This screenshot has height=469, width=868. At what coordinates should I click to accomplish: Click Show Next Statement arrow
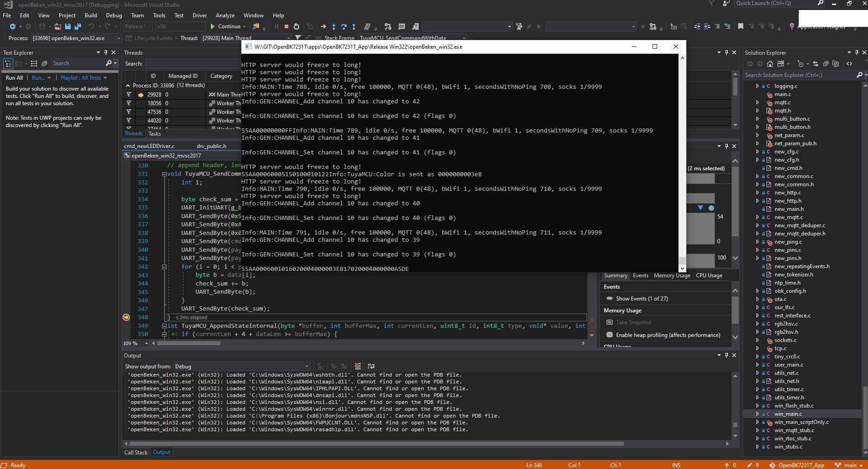323,26
